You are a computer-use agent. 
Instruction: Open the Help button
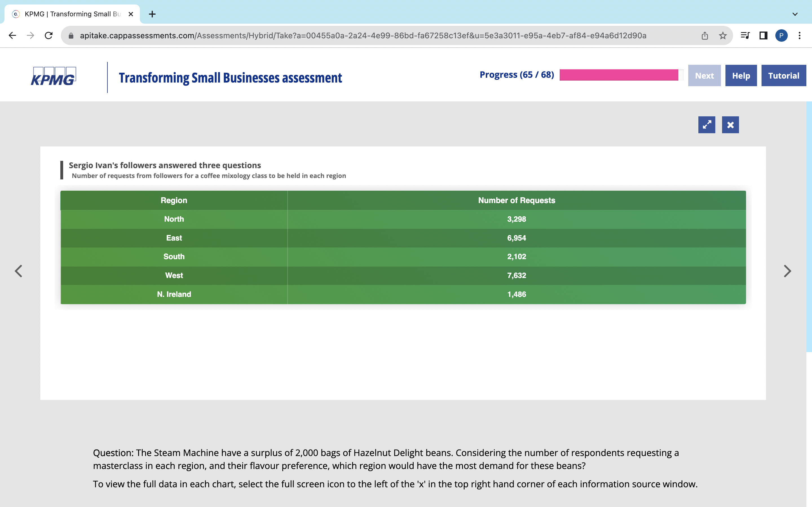(x=741, y=75)
